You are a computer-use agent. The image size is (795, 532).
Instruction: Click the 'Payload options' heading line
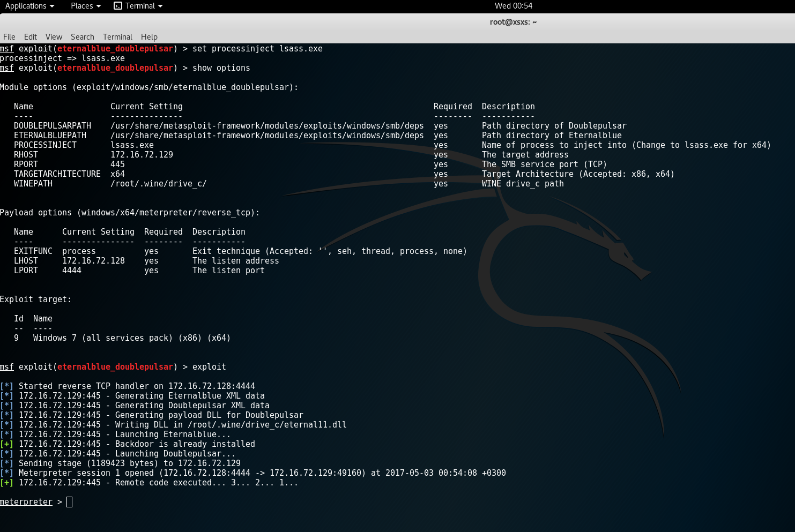(130, 213)
